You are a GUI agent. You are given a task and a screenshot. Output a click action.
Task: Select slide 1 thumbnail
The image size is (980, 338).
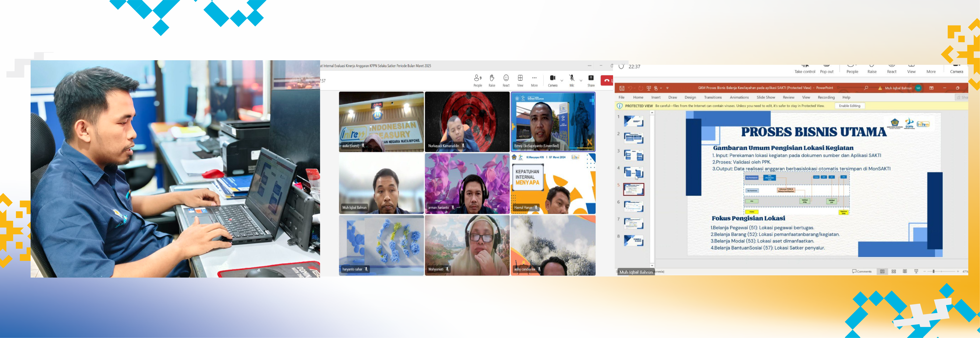pos(634,121)
